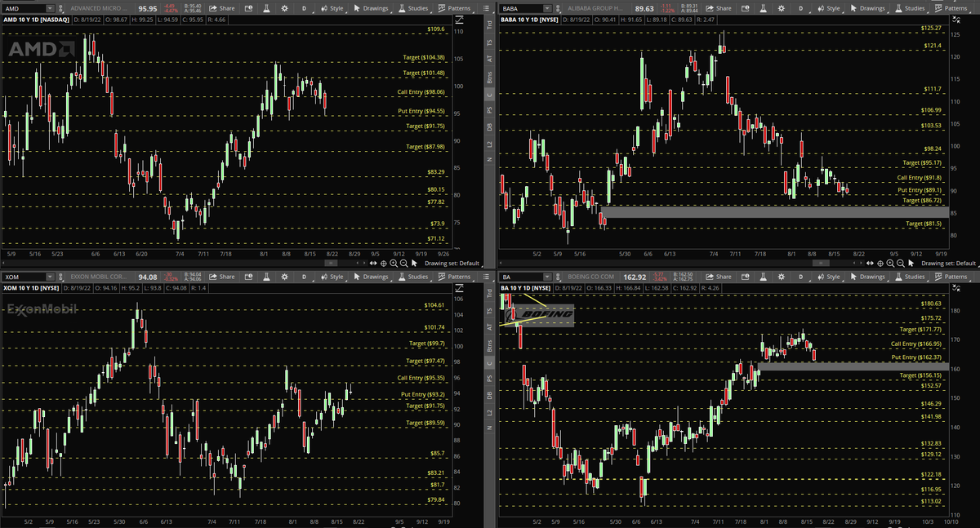
Task: Click the scale icon above BABA price axis
Action: pos(955,19)
